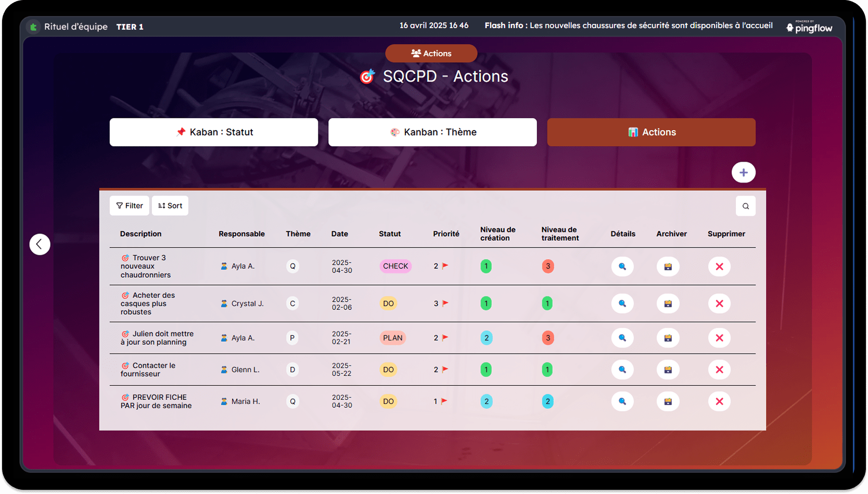Delete the Julien doit mettre à jour row
Screen dimensions: 868x494
(719, 338)
